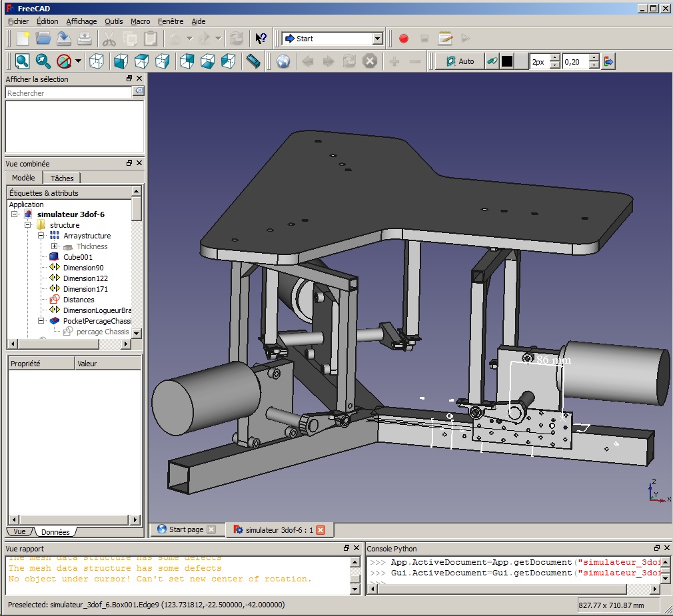673x616 pixels.
Task: Open the Outils menu
Action: click(114, 21)
